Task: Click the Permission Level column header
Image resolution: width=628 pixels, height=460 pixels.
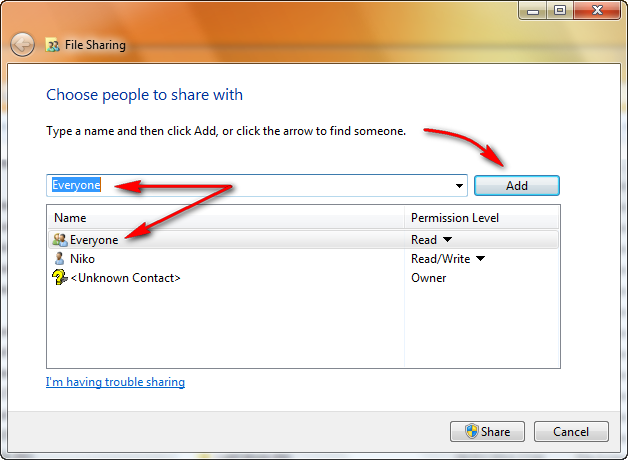Action: (482, 218)
